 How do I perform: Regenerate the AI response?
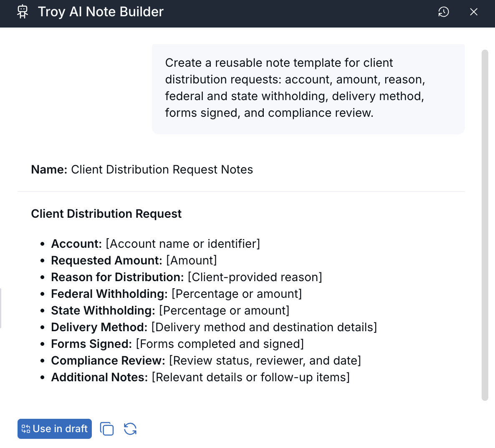tap(130, 429)
